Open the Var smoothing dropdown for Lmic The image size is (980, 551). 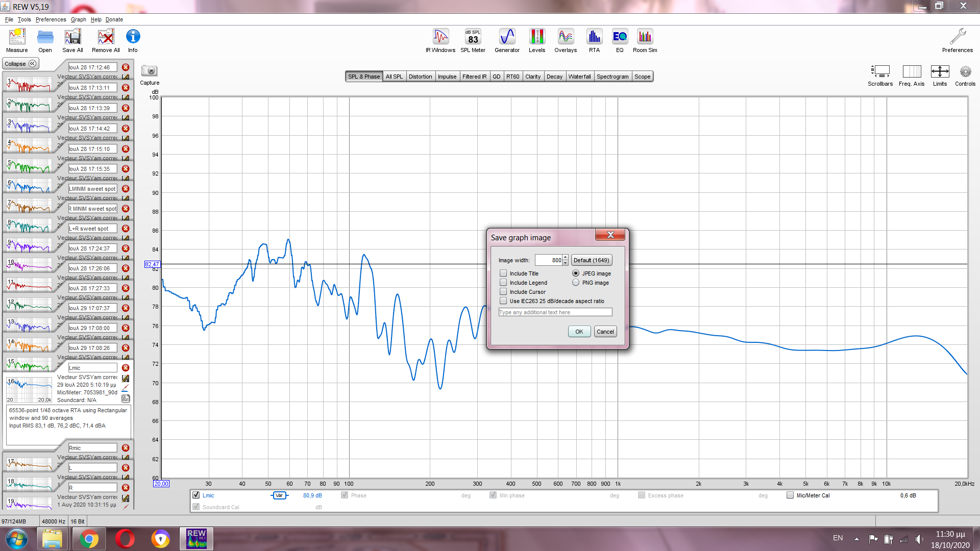tap(279, 495)
